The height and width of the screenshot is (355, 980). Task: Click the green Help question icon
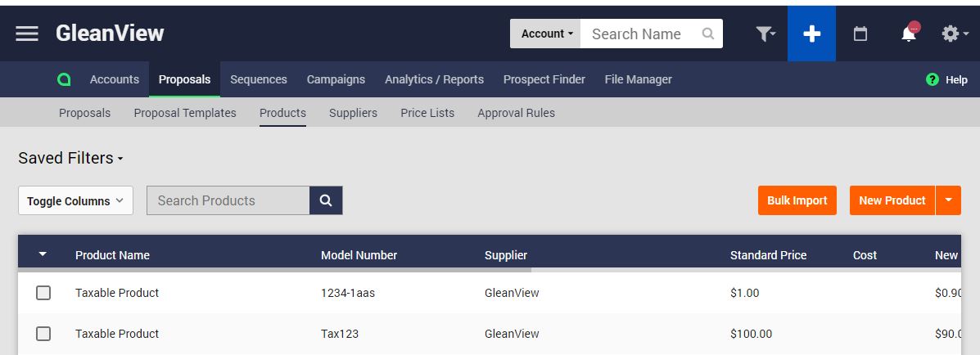coord(933,79)
